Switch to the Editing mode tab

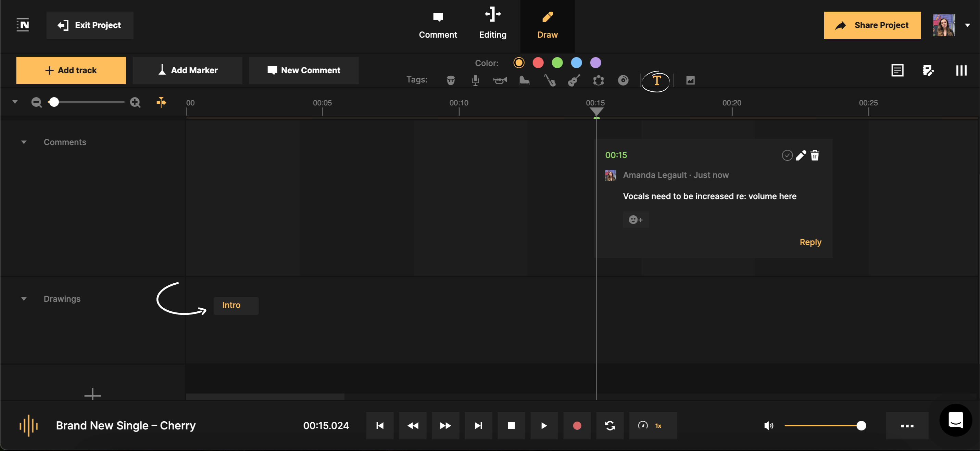pos(493,25)
